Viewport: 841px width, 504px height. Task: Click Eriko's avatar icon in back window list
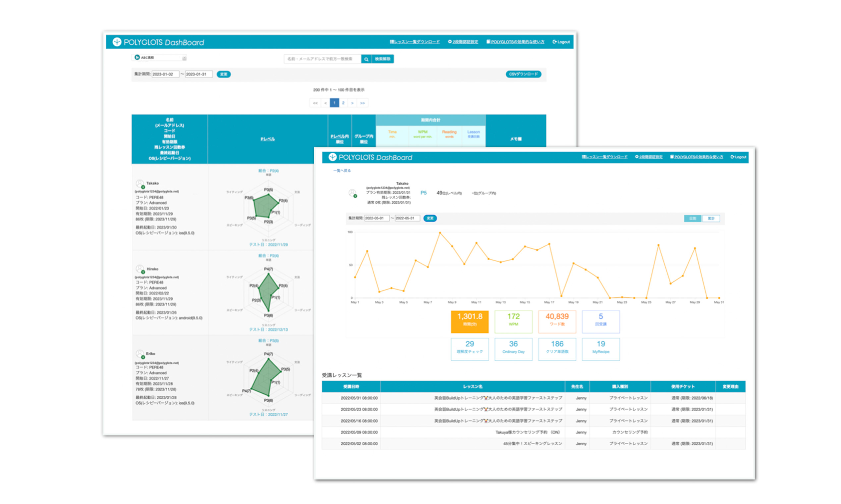click(x=140, y=354)
